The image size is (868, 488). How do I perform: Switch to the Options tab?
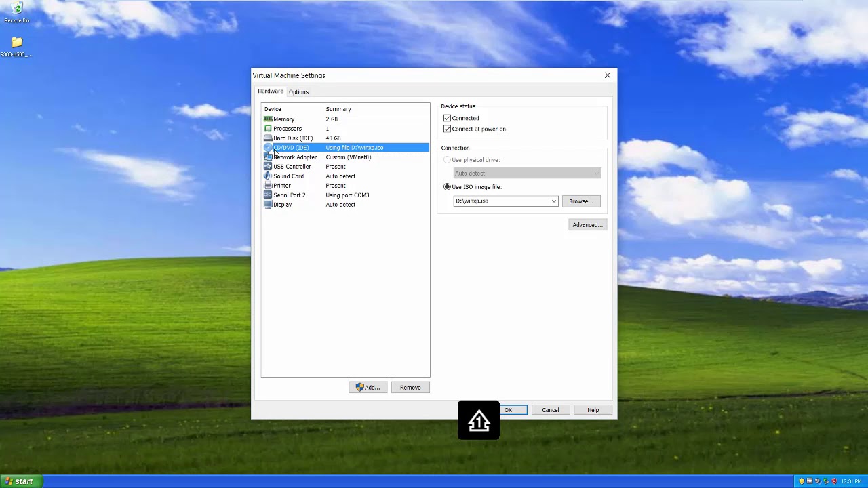pos(298,92)
